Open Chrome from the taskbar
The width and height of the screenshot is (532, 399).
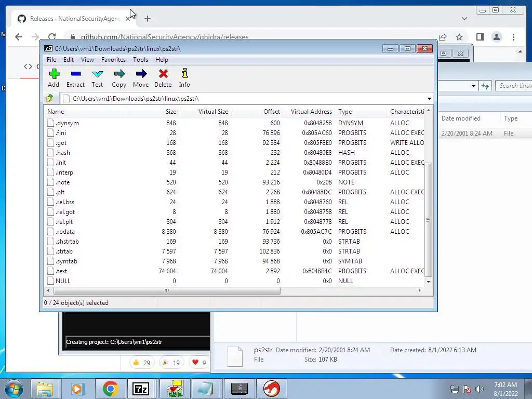110,389
